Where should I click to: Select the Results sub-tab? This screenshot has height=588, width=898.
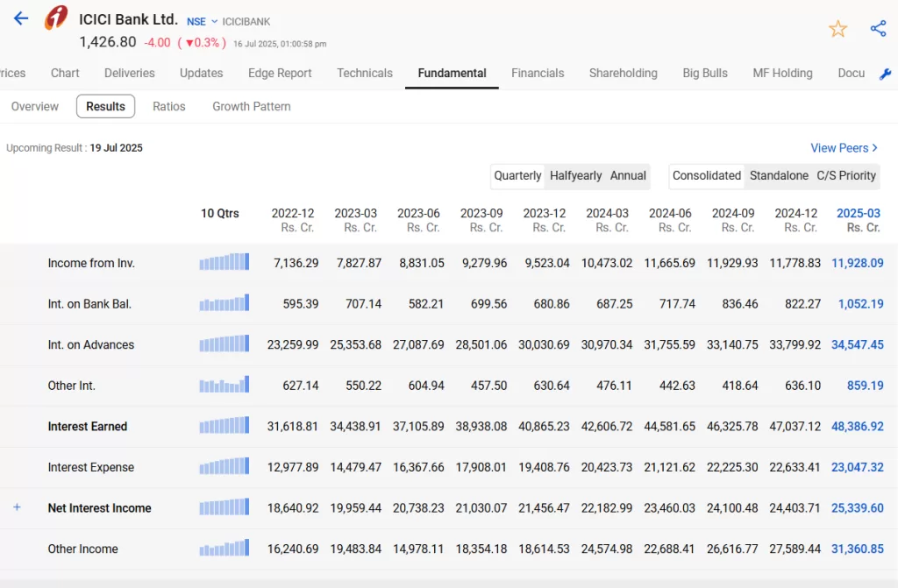click(x=105, y=107)
